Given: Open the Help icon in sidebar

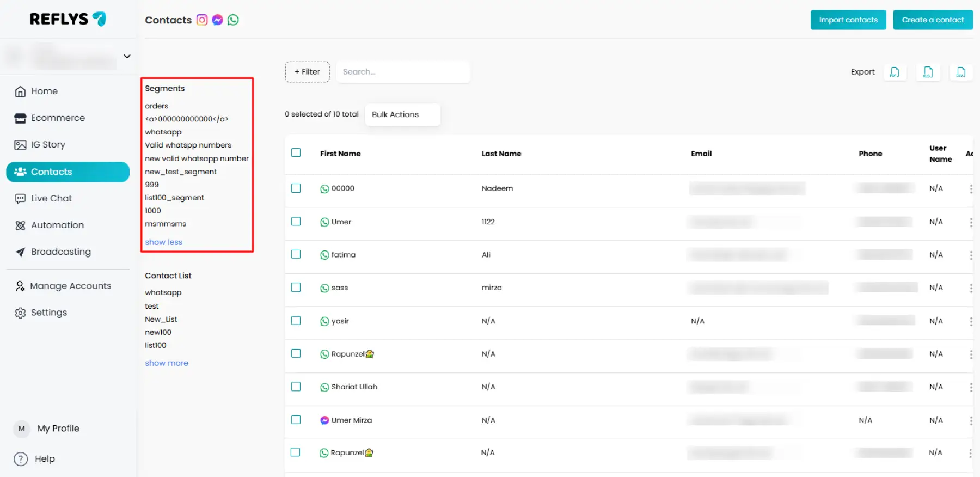Looking at the screenshot, I should tap(21, 459).
